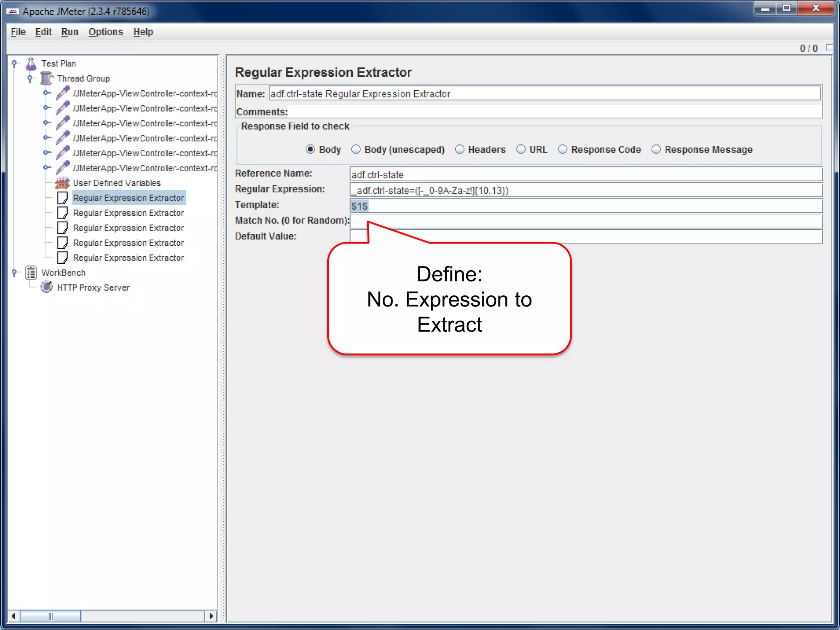Screen dimensions: 840x630
Task: Select the second Regular Expression Extractor row
Action: click(x=128, y=213)
